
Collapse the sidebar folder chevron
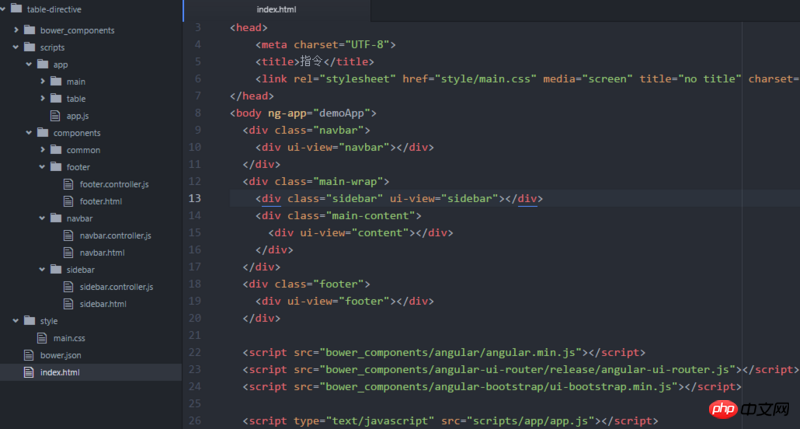tap(42, 269)
